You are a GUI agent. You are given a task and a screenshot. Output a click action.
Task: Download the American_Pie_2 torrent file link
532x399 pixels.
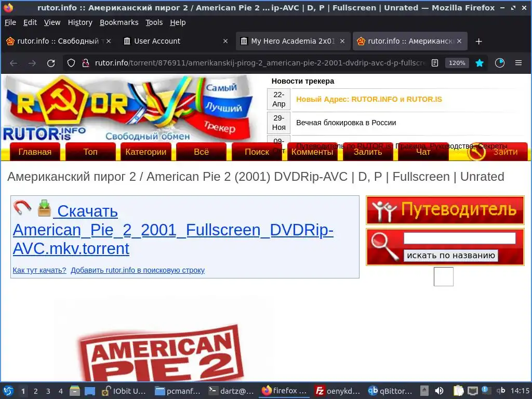[x=173, y=230]
